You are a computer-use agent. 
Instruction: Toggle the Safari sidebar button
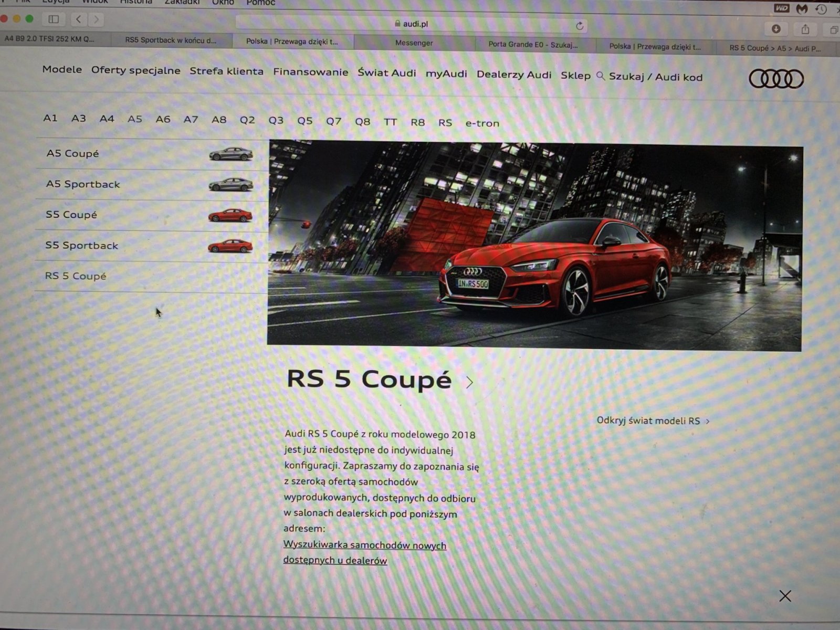[x=54, y=19]
